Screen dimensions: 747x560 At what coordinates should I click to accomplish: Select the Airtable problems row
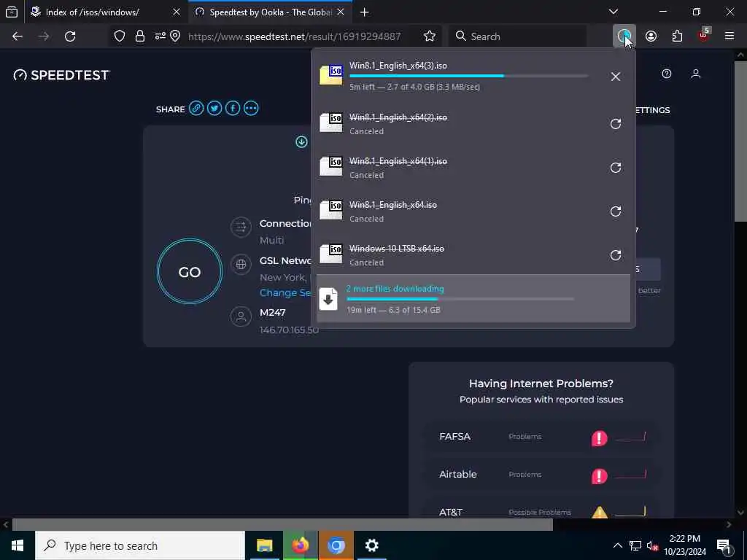tap(541, 475)
